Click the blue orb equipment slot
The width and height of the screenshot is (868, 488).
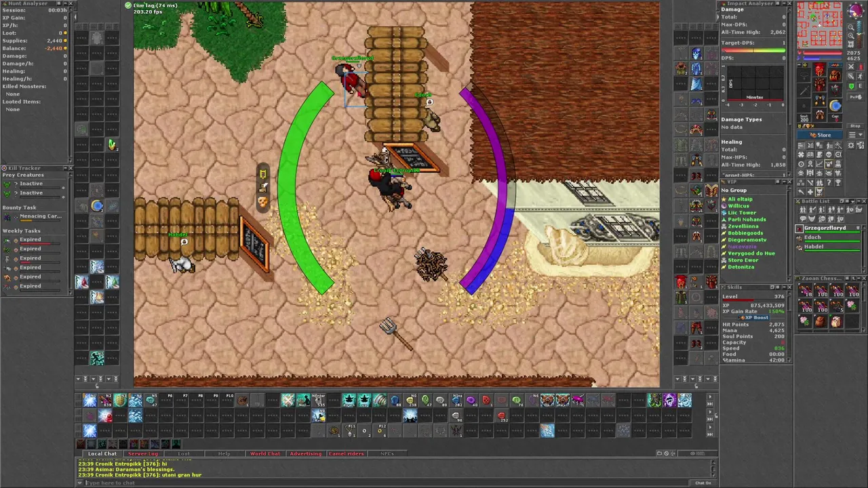pyautogui.click(x=835, y=106)
